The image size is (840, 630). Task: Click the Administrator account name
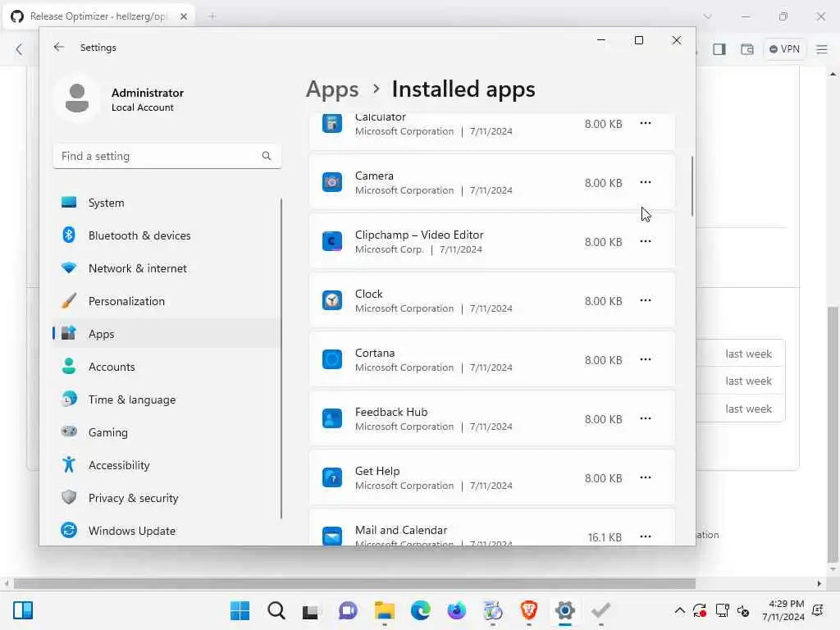[148, 93]
